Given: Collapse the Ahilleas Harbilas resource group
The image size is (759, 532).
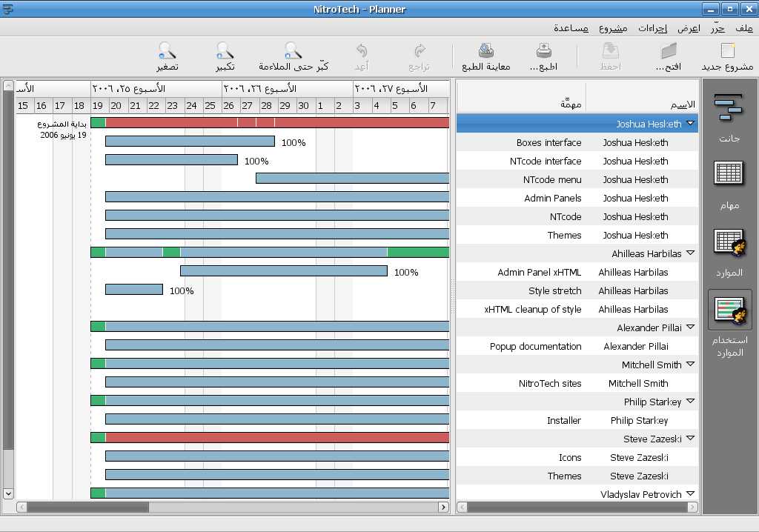Looking at the screenshot, I should click(x=690, y=253).
